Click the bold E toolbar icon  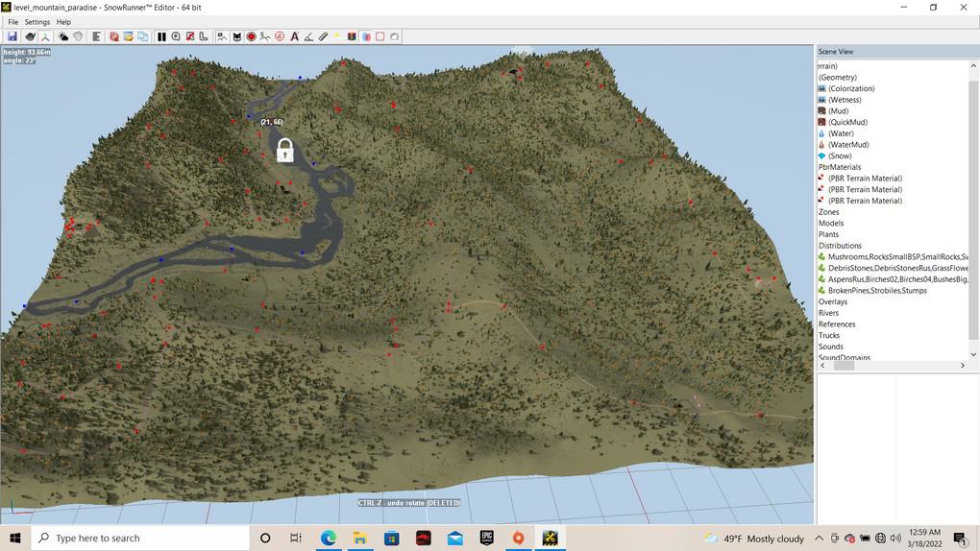(96, 36)
